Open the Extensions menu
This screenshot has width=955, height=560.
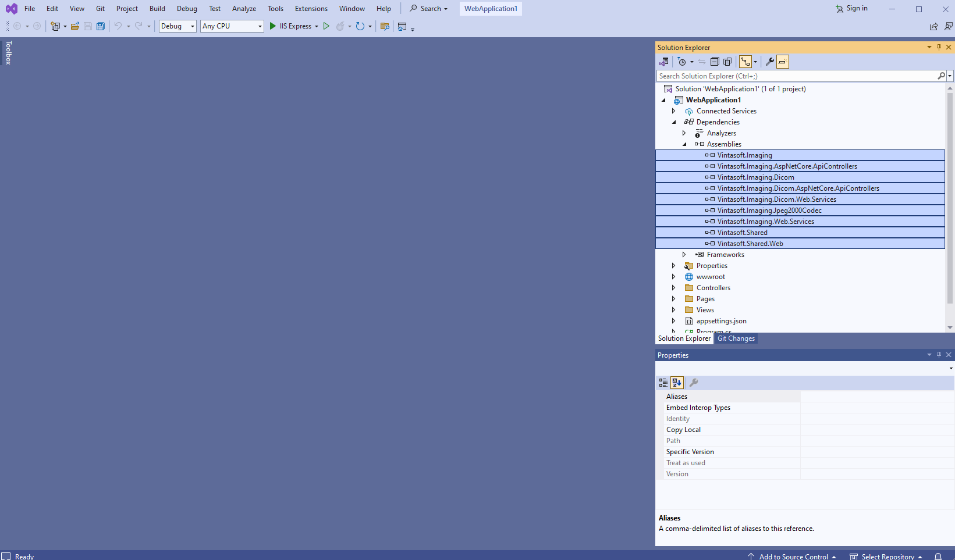click(311, 9)
